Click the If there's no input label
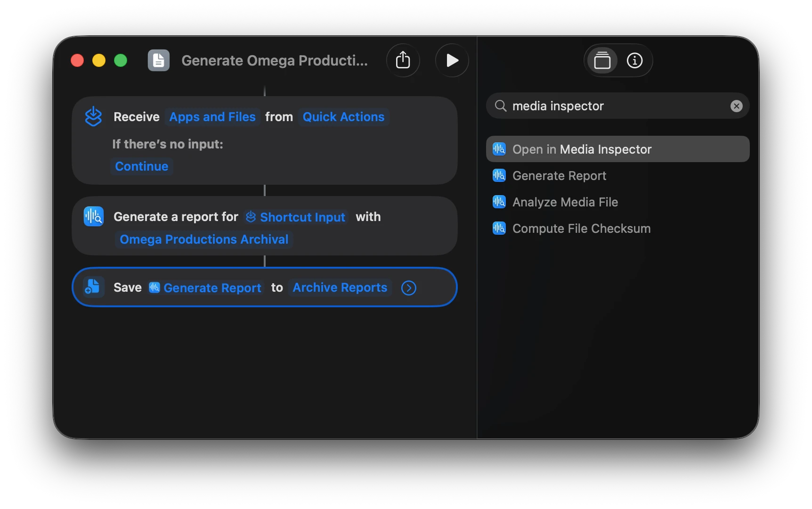 tap(168, 144)
